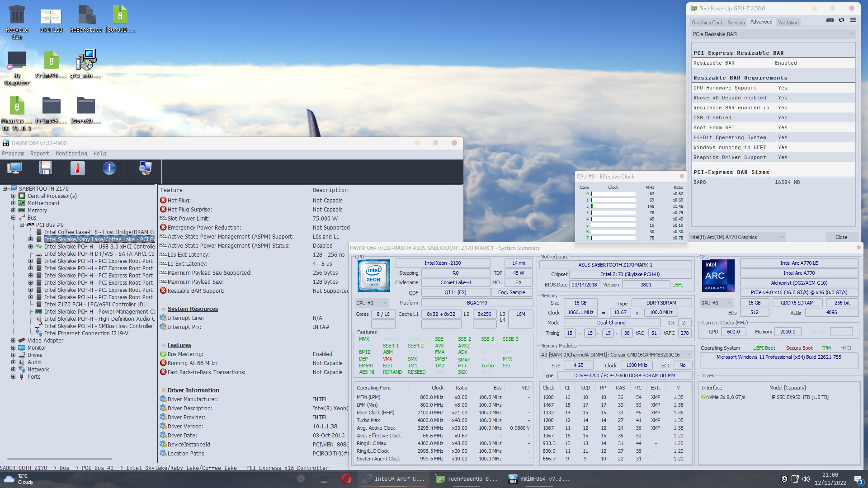Screen dimensions: 868x488
Task: Click horizontal scrollbar under HWiNFO tree
Action: (x=59, y=459)
